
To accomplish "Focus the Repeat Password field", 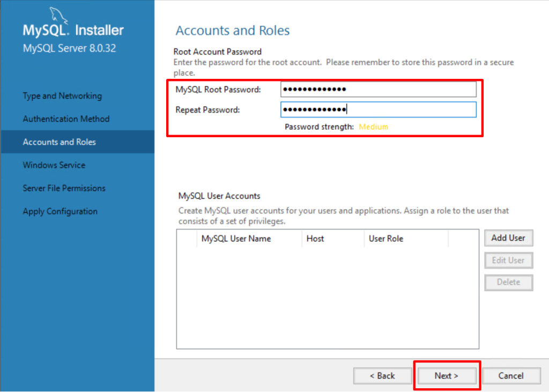I will (378, 109).
